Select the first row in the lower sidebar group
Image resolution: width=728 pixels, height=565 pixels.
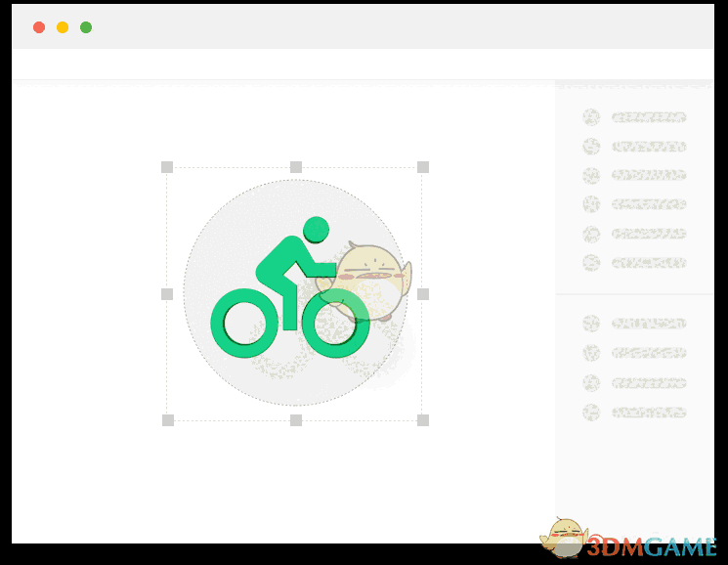click(634, 324)
